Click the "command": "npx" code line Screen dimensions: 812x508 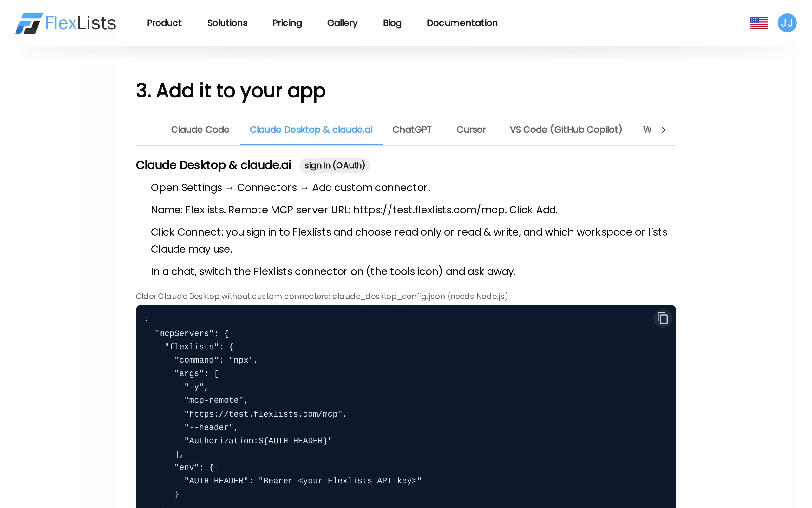216,360
